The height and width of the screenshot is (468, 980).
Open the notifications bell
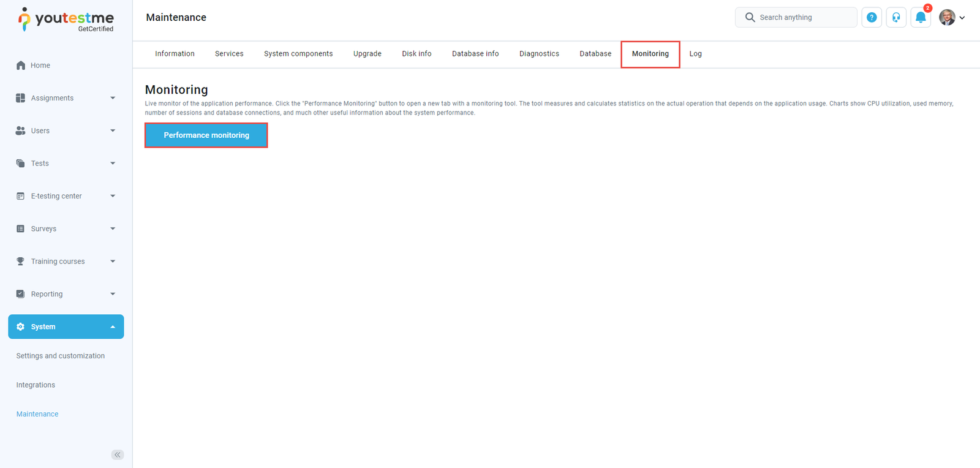coord(920,18)
